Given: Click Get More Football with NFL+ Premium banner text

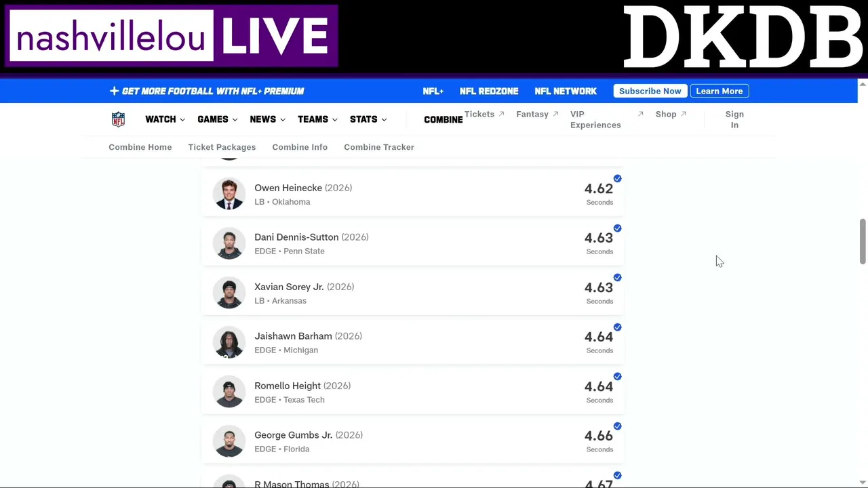Looking at the screenshot, I should [x=213, y=91].
